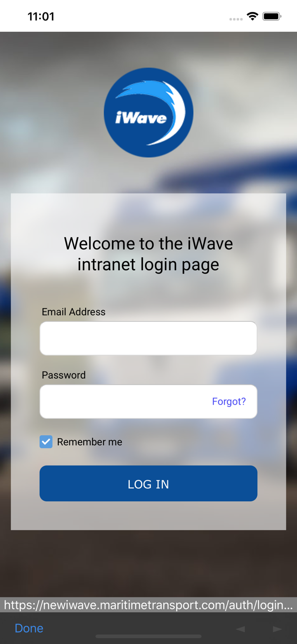This screenshot has height=644, width=297.
Task: Tap the LOG IN button
Action: click(x=148, y=483)
